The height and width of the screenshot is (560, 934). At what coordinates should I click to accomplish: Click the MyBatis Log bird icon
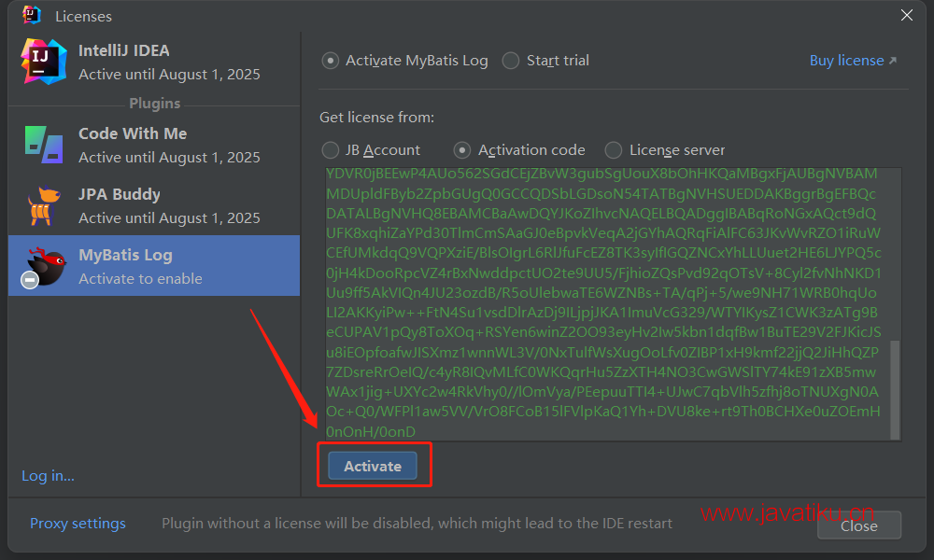(x=43, y=267)
